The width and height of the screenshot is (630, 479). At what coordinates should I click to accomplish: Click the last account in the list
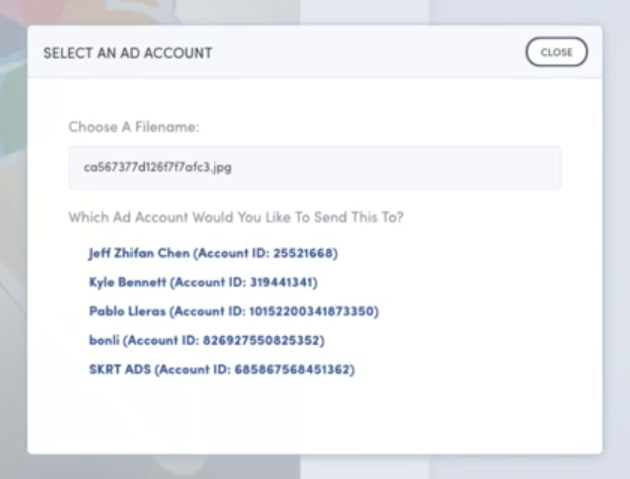(222, 369)
